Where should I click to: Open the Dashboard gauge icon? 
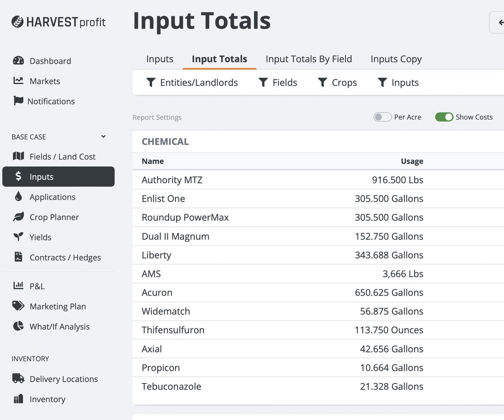18,60
